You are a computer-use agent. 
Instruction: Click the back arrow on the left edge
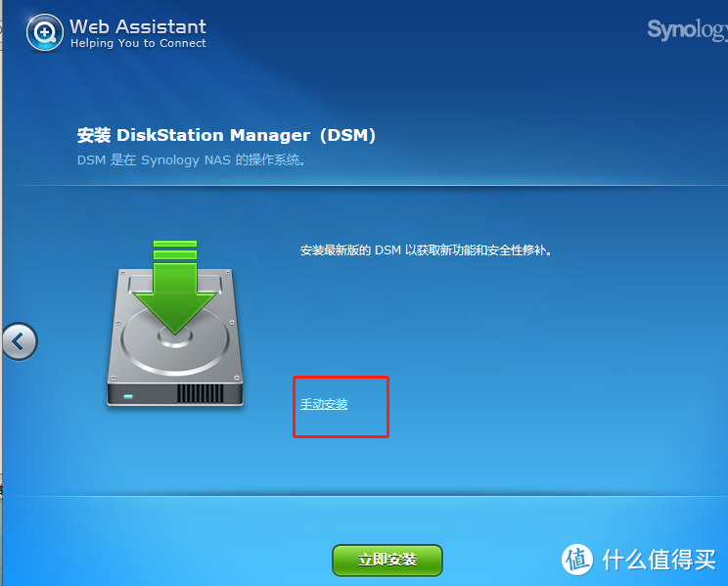coord(19,342)
